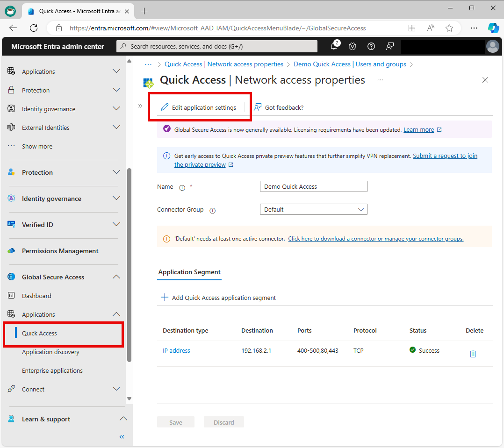
Task: Click the Microsoft Entra admin center title
Action: (58, 47)
